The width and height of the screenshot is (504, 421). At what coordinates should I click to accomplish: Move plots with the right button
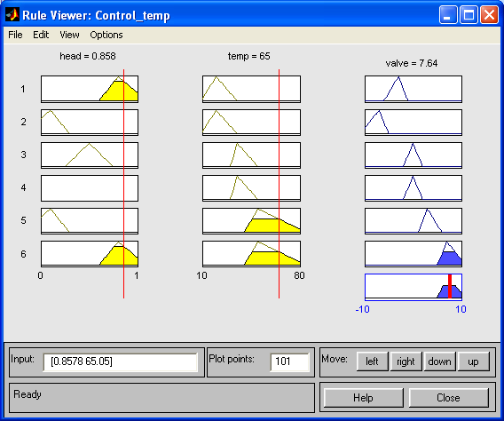406,361
